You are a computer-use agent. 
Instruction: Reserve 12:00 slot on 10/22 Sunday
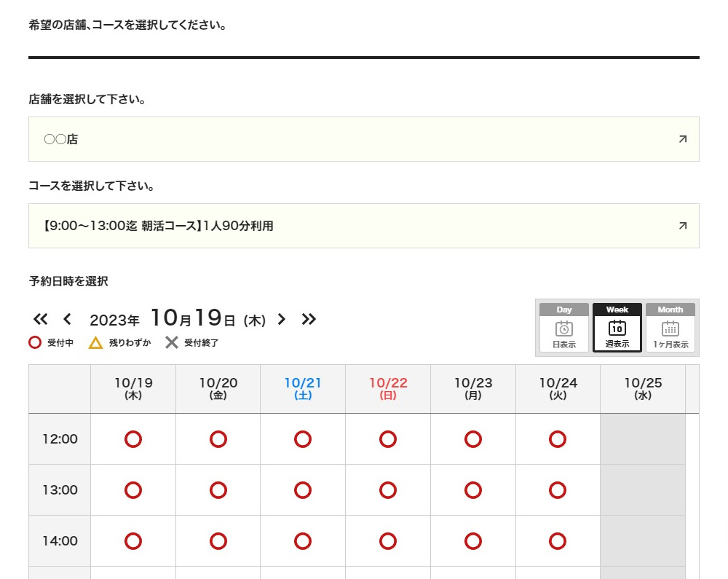coord(388,439)
